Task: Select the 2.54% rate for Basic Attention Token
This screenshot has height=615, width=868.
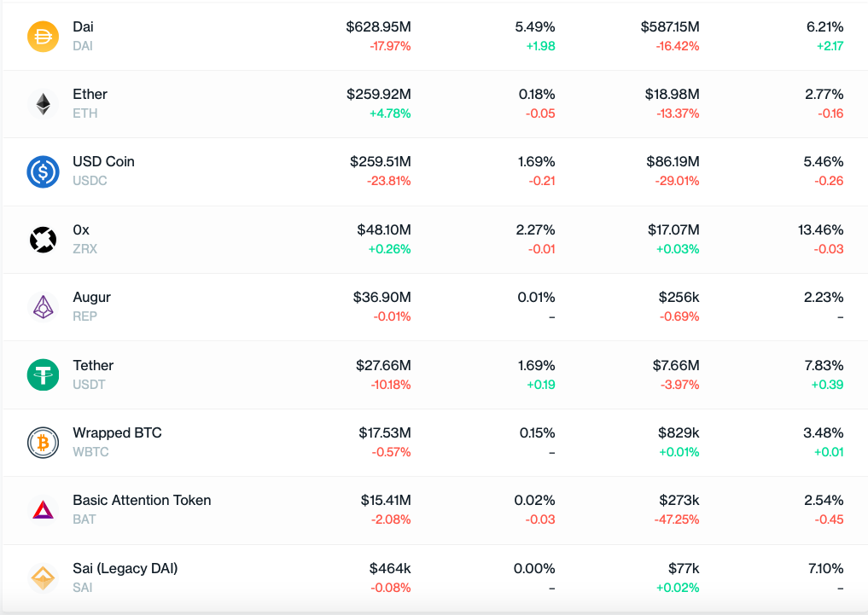Action: [824, 500]
